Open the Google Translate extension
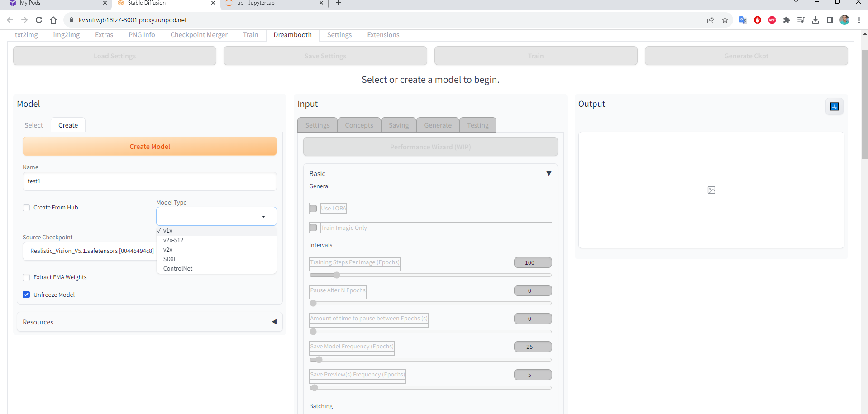 743,20
